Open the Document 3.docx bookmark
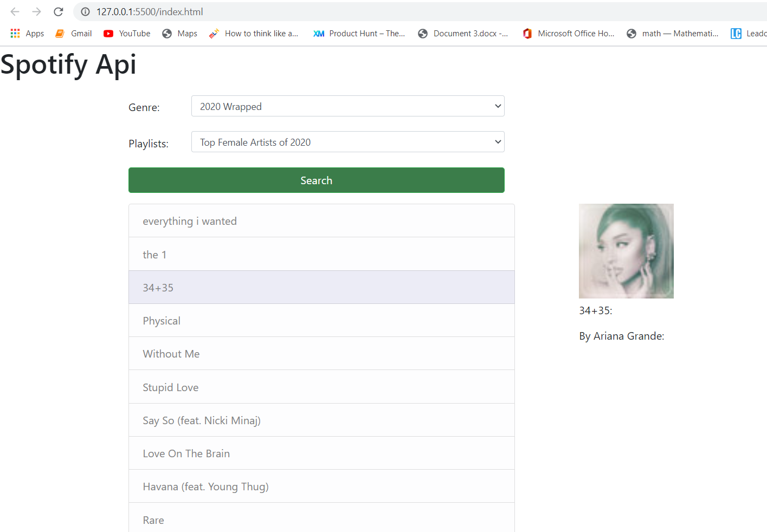 click(x=463, y=34)
